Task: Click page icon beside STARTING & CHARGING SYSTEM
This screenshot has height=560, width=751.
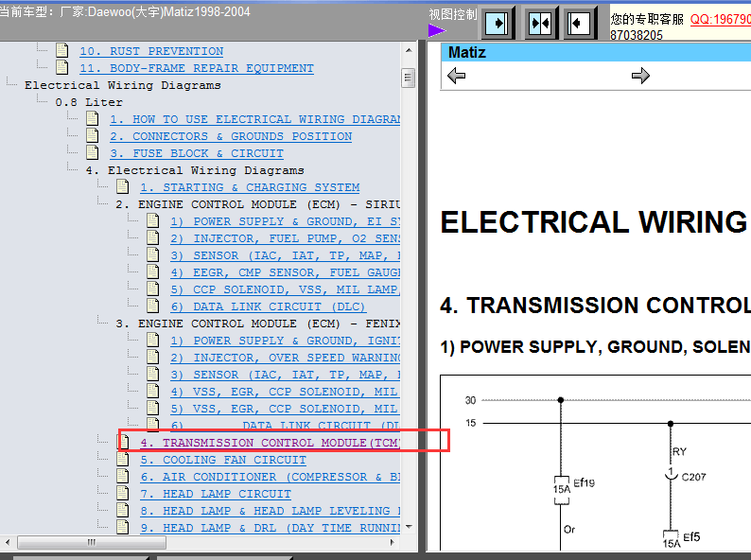Action: (123, 186)
